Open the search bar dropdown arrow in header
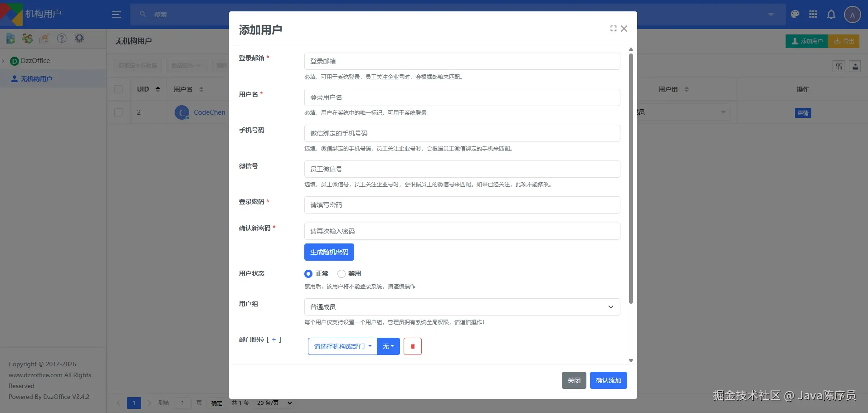868x413 pixels. point(770,15)
